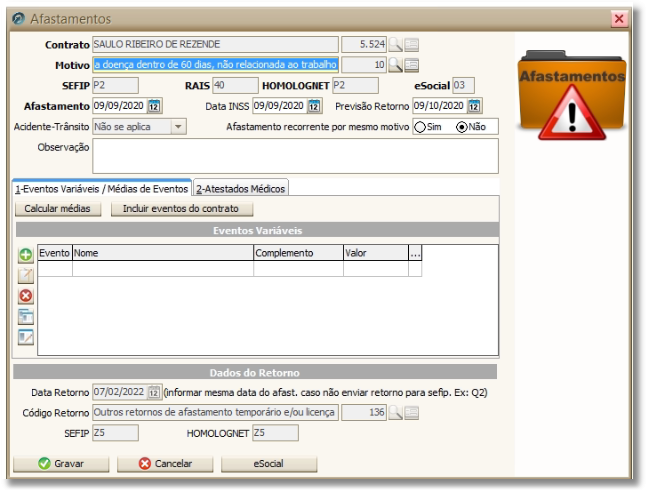
Task: Click the bottom grid edit icon in the event toolbar
Action: coord(26,337)
